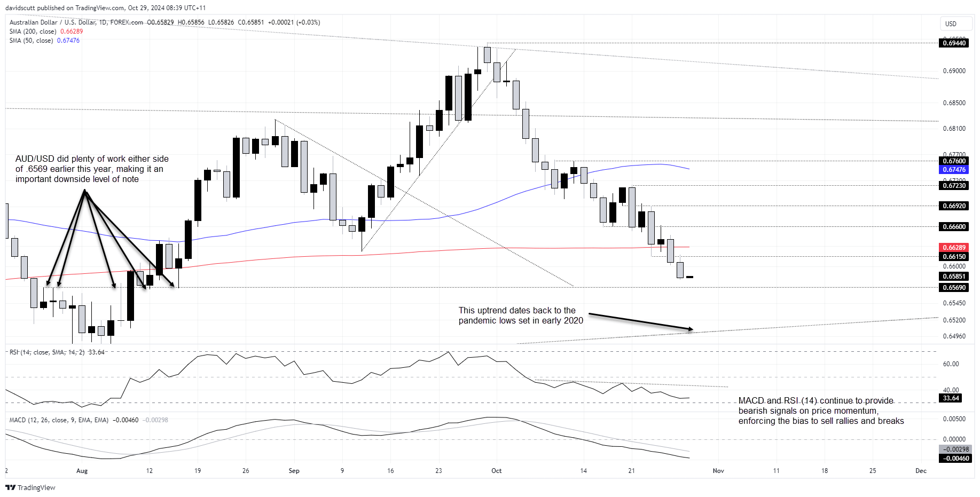Click the MACD signal label -0.00298 on axis
This screenshot has height=497, width=980.
click(955, 449)
